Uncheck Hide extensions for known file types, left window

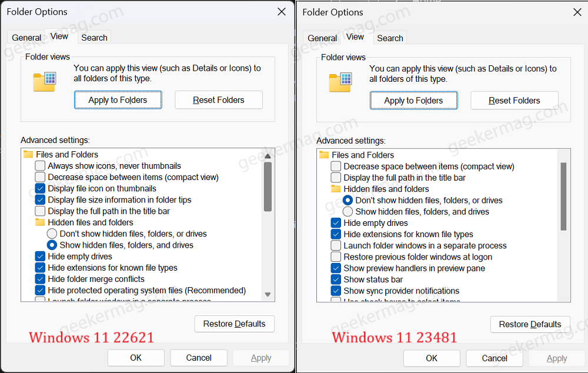pos(40,268)
